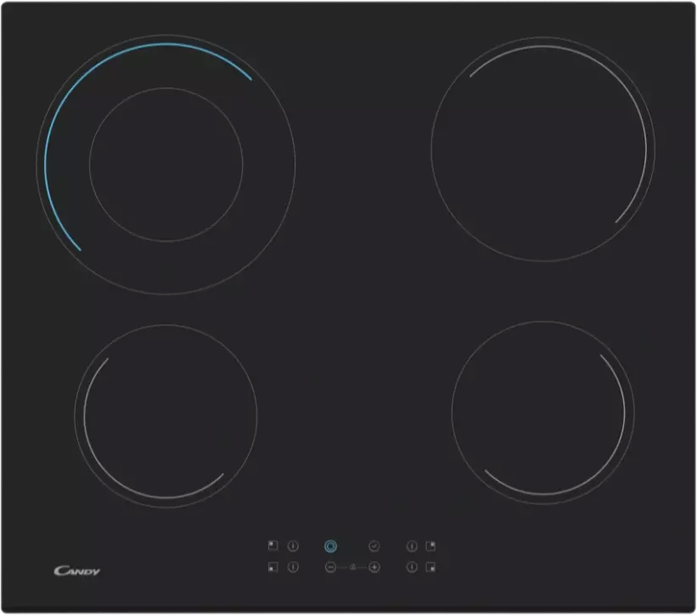Click the line between minus and lock
The height and width of the screenshot is (616, 697).
tap(341, 567)
